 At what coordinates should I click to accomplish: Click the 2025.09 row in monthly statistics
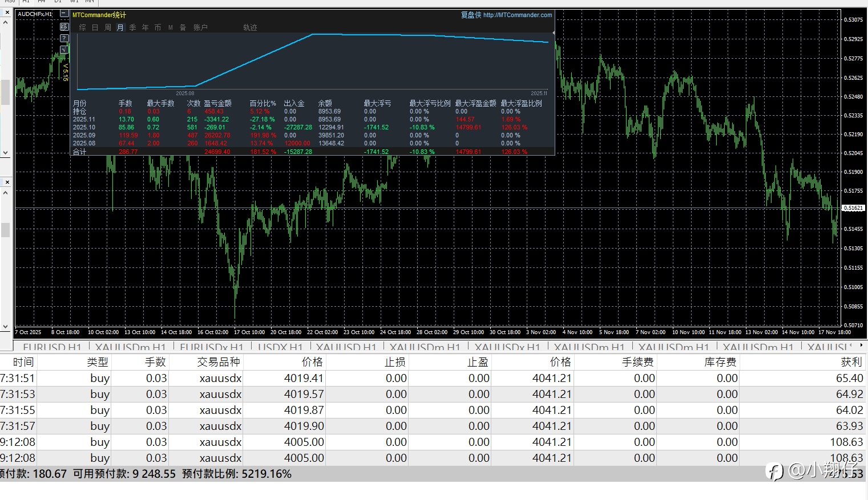coord(312,135)
